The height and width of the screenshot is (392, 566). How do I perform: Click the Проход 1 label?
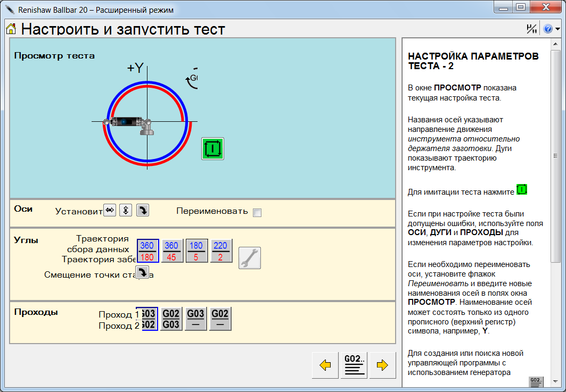pos(119,314)
